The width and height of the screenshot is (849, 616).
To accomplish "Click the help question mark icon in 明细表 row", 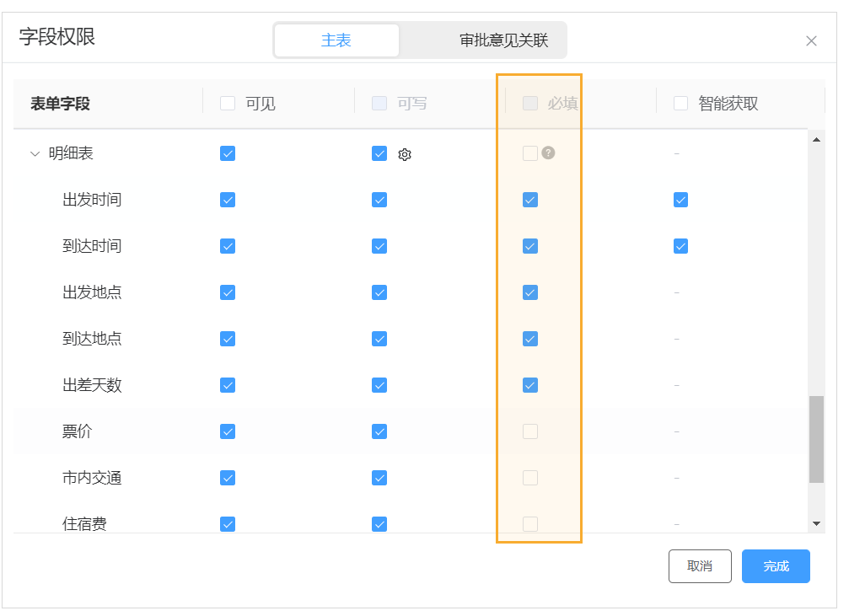I will 548,153.
